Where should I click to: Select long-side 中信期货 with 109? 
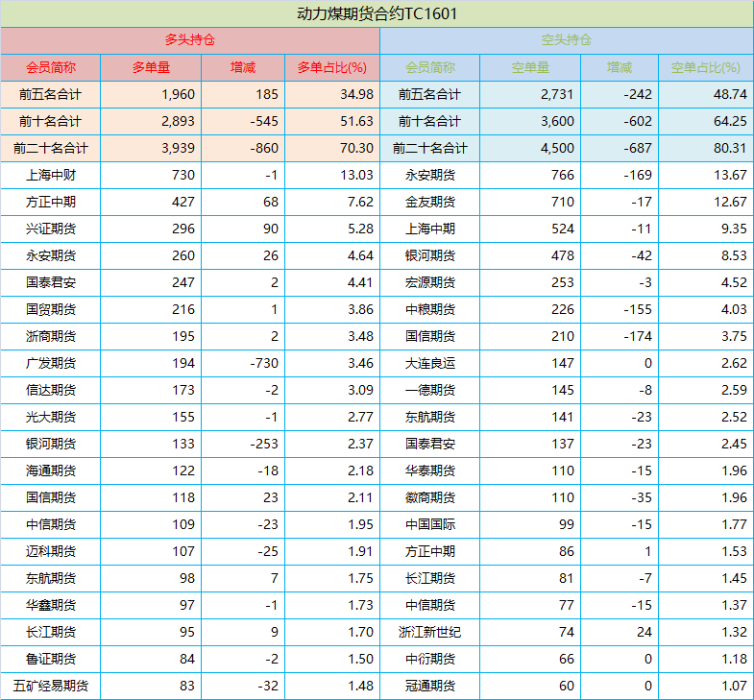coord(51,524)
